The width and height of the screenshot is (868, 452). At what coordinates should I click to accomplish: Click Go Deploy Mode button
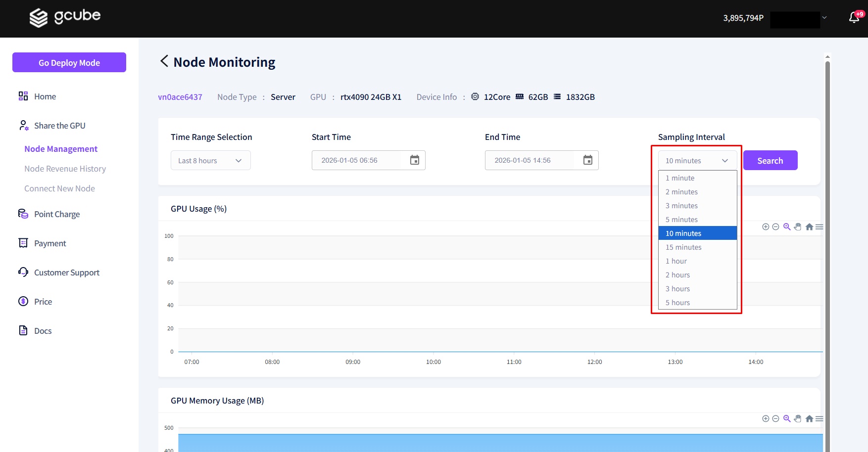(x=69, y=63)
